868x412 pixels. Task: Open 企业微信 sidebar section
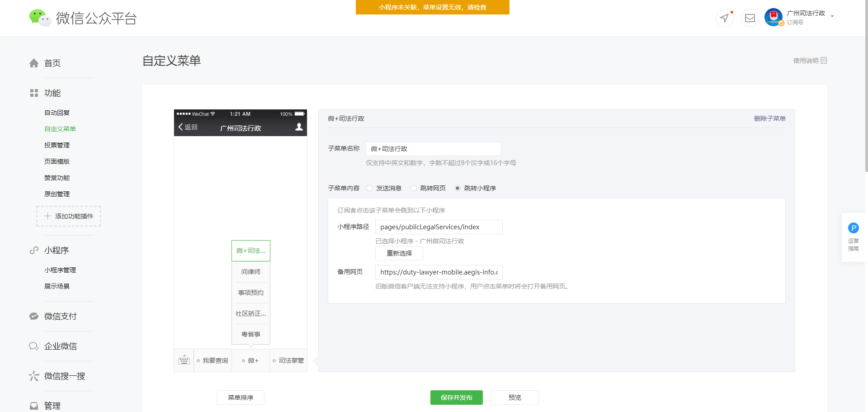(61, 346)
